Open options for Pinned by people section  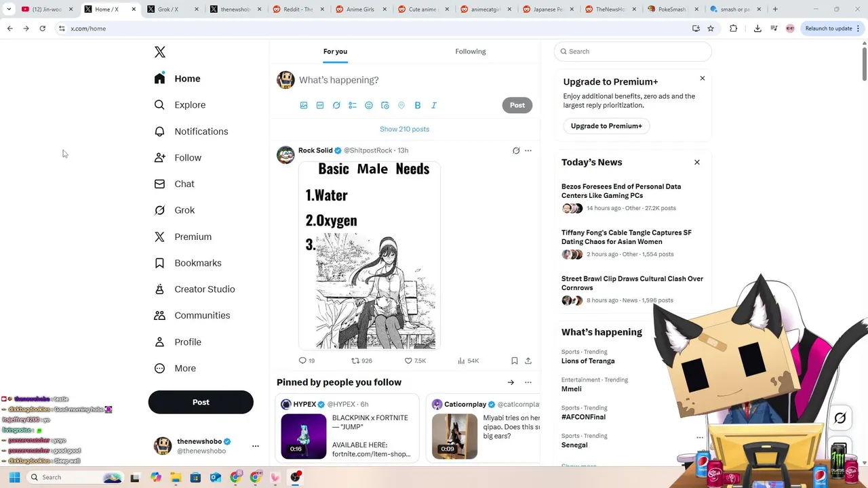pos(528,382)
